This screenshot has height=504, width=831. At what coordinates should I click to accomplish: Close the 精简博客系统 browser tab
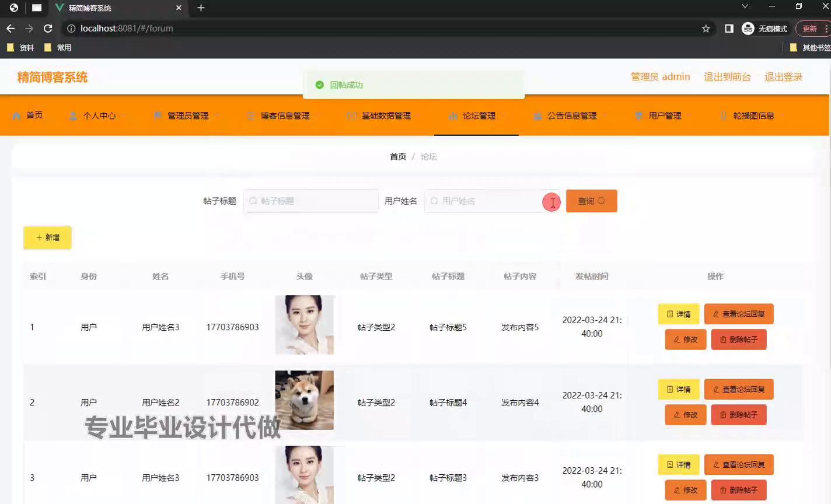pos(179,8)
